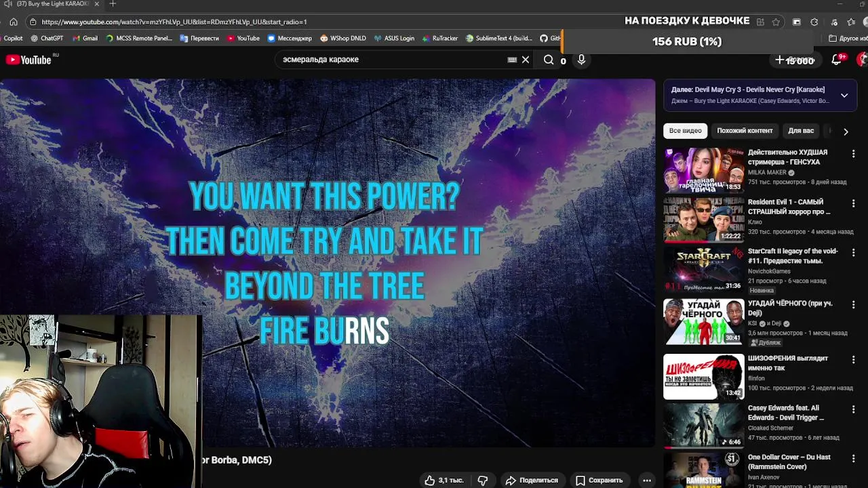The image size is (868, 488).
Task: Open the RuTracker bookmark
Action: [440, 39]
